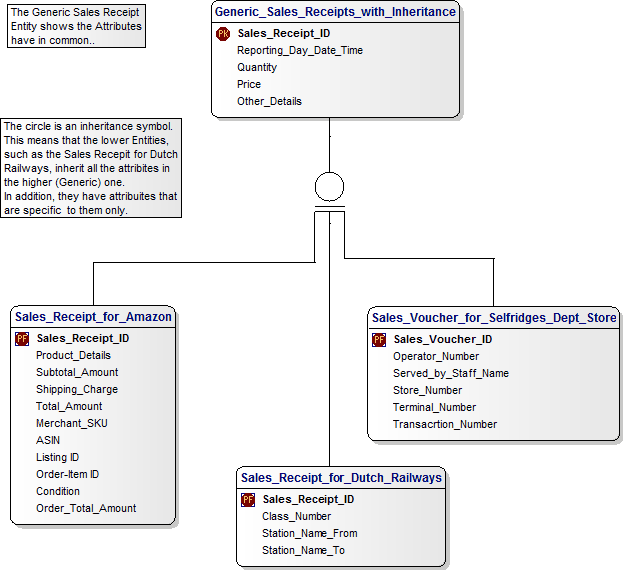
Task: Click the Other_Details attribute
Action: tap(269, 101)
